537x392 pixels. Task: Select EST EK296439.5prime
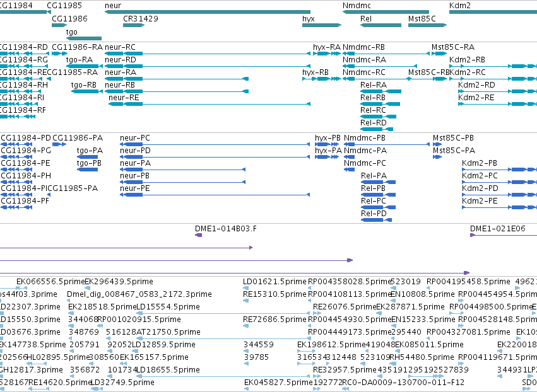click(119, 282)
